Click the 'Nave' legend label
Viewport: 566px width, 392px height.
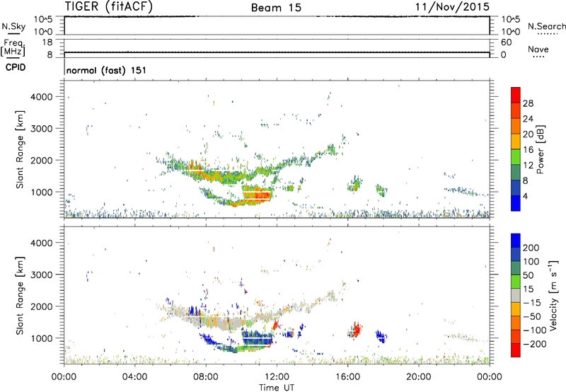(x=538, y=49)
